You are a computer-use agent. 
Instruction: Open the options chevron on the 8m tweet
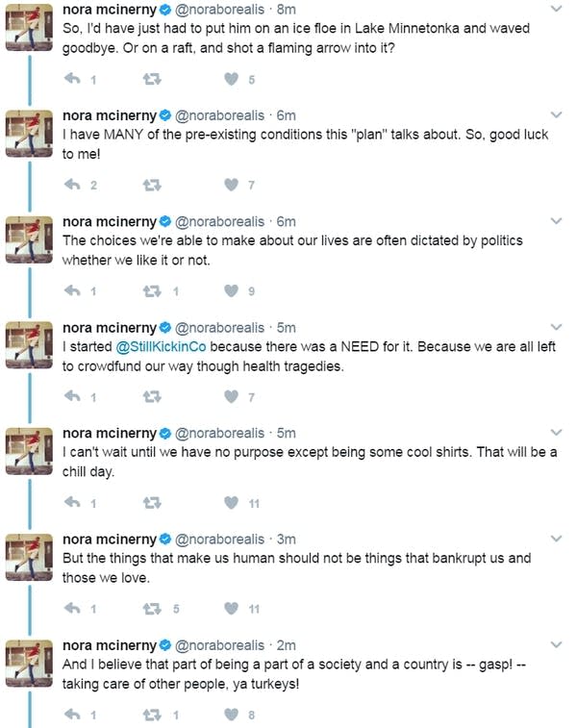pos(556,9)
